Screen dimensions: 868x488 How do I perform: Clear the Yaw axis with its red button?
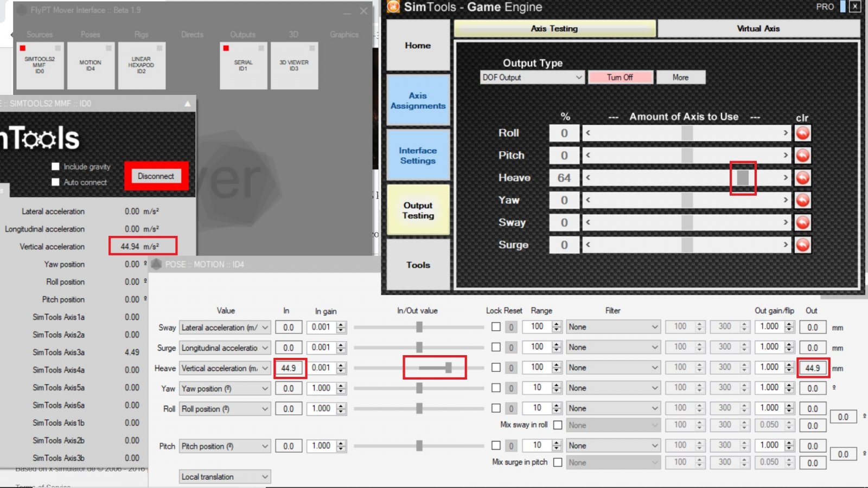point(802,200)
